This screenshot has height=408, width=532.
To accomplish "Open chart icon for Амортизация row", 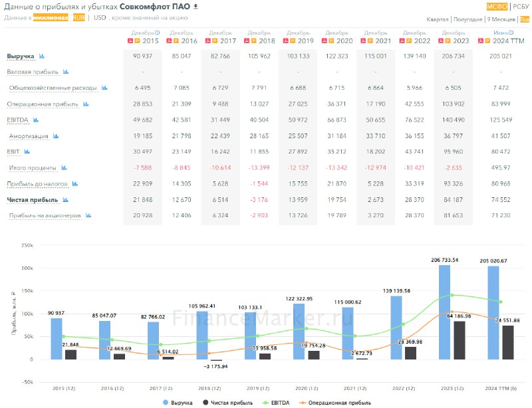I will [x=56, y=136].
